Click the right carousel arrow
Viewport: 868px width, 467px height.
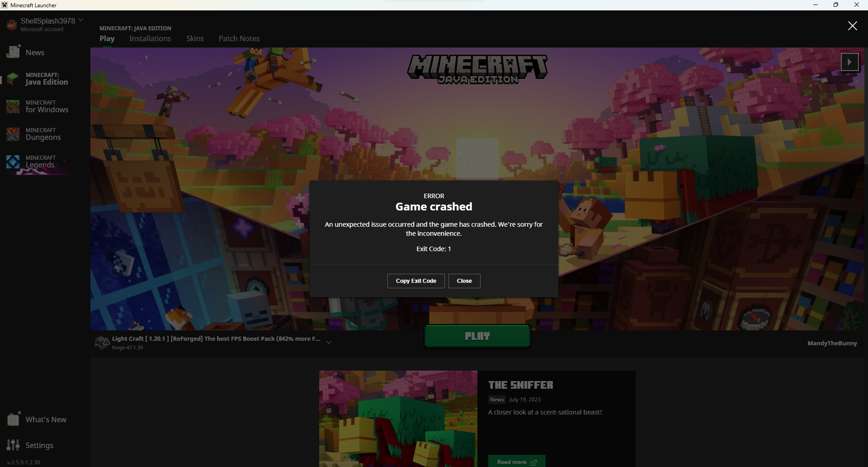coord(850,62)
